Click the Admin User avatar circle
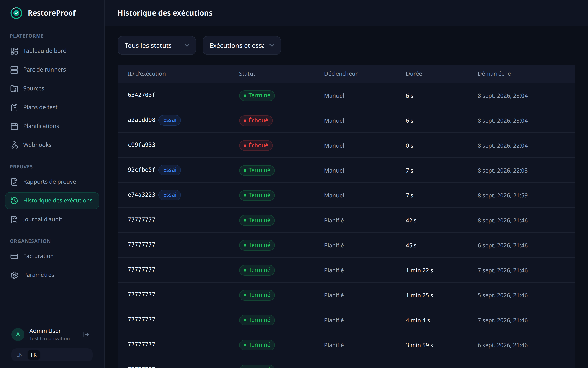Viewport: 588px width, 368px height. [18, 334]
